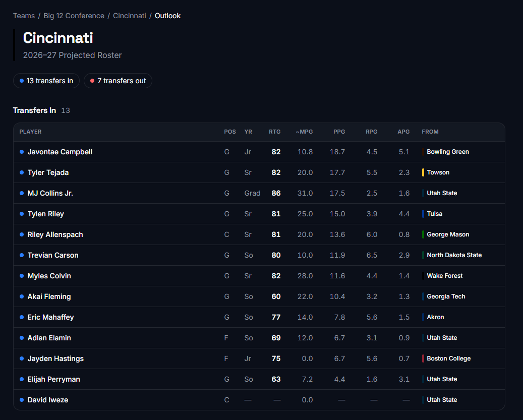
Task: Sort by the APG column header
Action: pyautogui.click(x=403, y=132)
